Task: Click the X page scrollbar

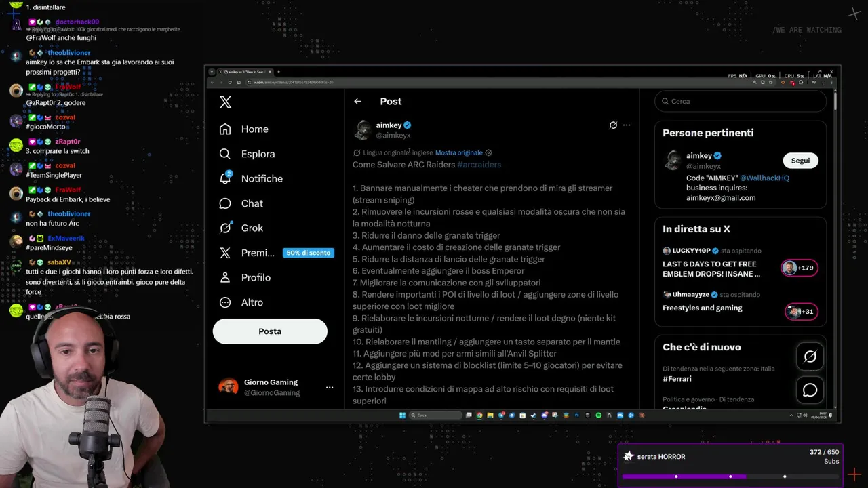Action: pos(835,100)
